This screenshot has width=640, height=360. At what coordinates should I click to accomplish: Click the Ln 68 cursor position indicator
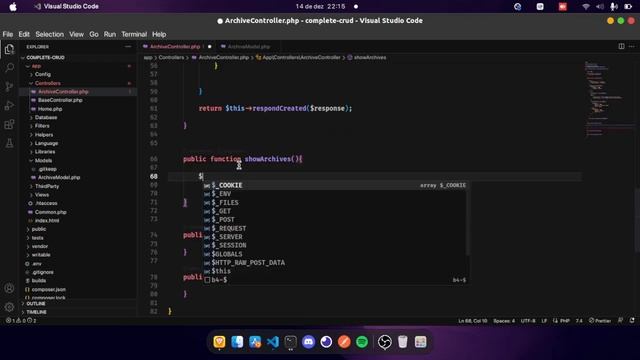click(472, 320)
